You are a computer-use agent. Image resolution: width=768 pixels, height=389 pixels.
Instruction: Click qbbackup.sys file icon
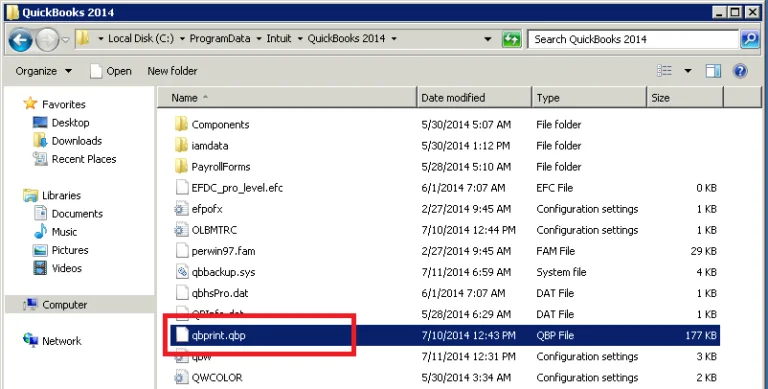click(x=182, y=272)
